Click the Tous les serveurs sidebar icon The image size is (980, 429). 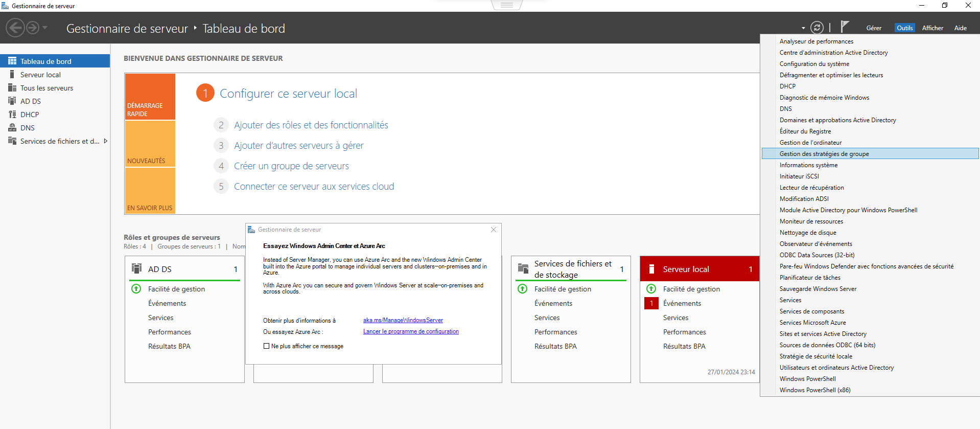point(12,88)
